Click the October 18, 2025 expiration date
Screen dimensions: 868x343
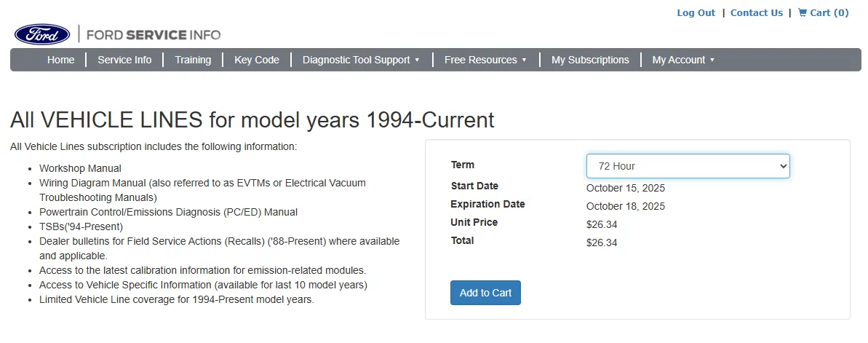click(x=626, y=206)
